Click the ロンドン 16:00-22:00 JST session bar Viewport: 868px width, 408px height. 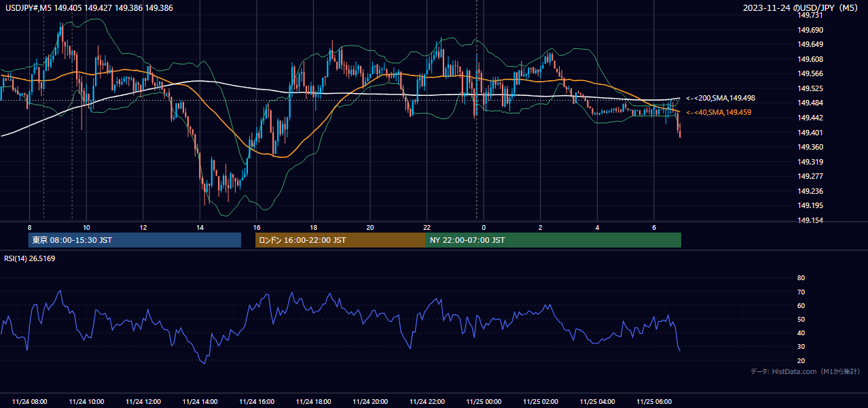point(340,240)
